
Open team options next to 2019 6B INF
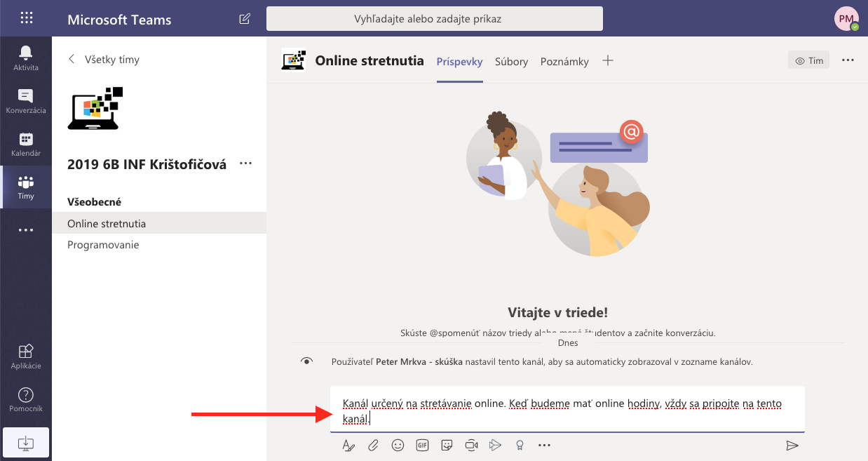click(x=245, y=163)
